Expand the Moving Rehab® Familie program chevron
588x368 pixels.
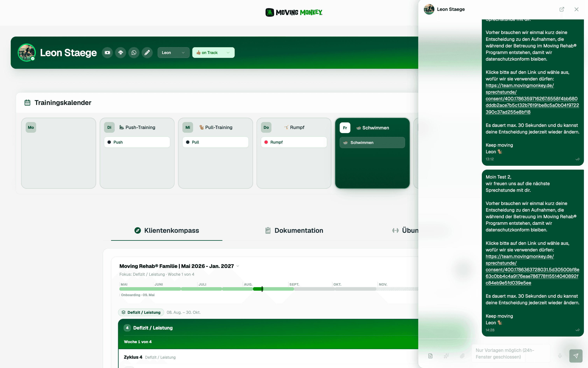pyautogui.click(x=238, y=266)
